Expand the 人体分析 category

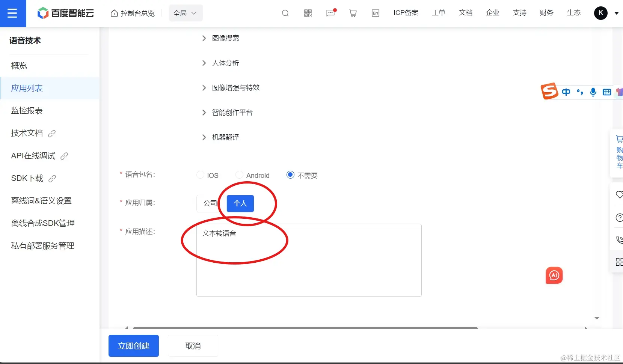tap(204, 63)
